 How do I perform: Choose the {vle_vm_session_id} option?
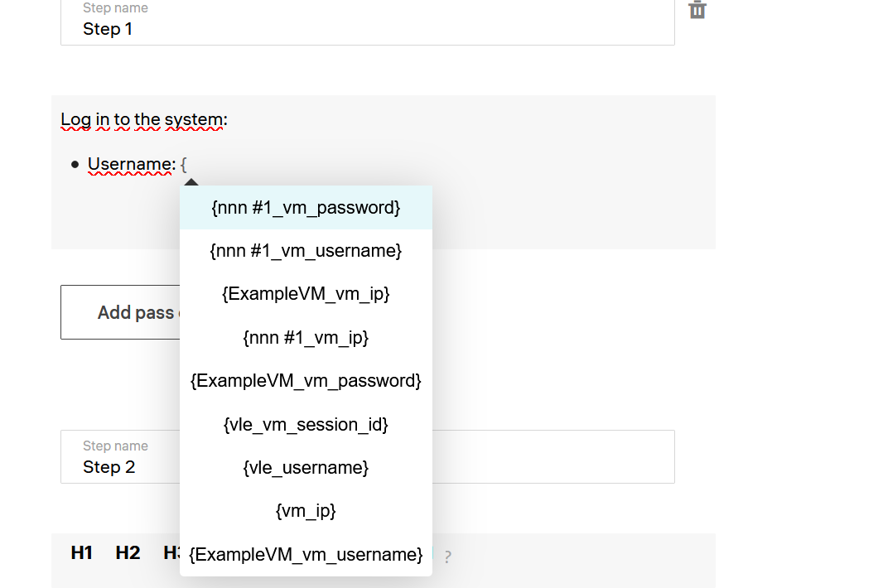coord(306,425)
